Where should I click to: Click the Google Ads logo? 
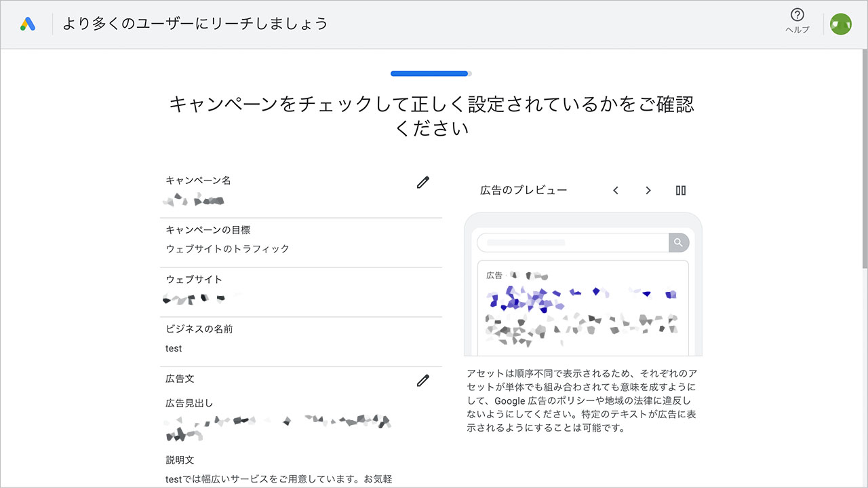pos(28,23)
